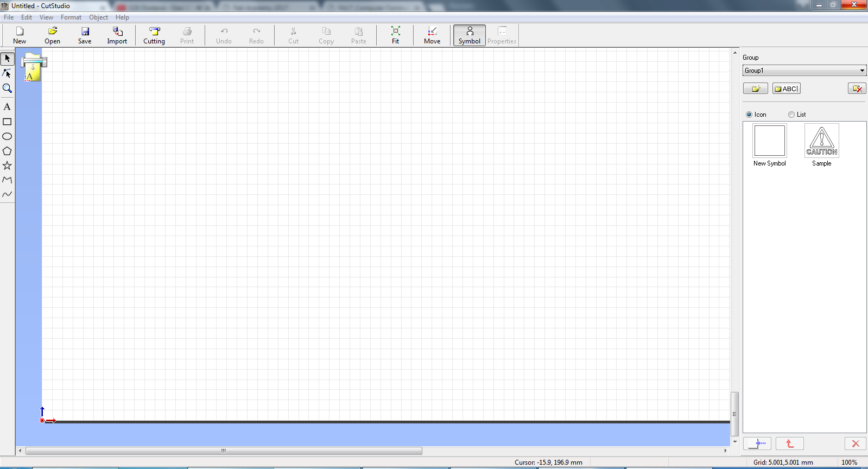868x469 pixels.
Task: Click the horizontal scrollbar right arrow
Action: pos(725,451)
